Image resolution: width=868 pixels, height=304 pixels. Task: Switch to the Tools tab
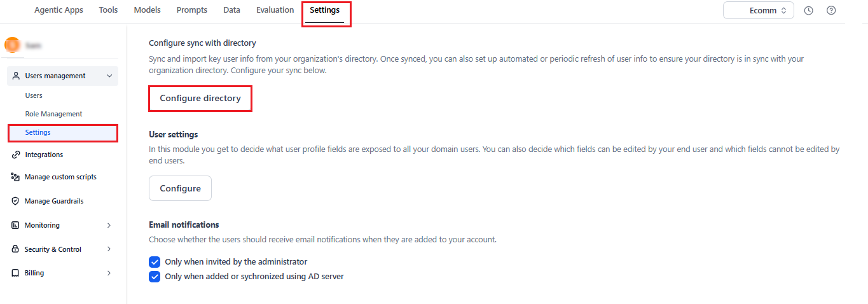click(x=108, y=10)
